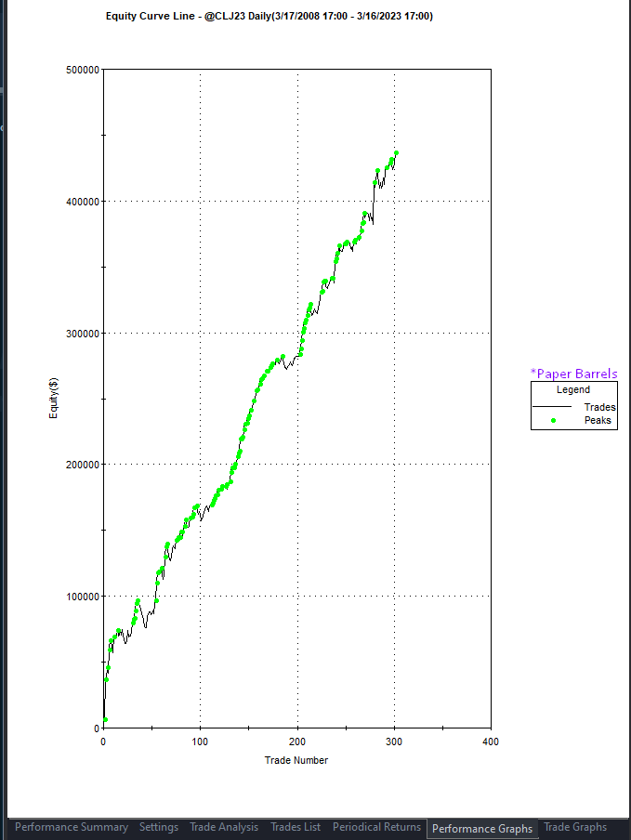631x840 pixels.
Task: Click the 400 x-axis value
Action: pyautogui.click(x=491, y=742)
